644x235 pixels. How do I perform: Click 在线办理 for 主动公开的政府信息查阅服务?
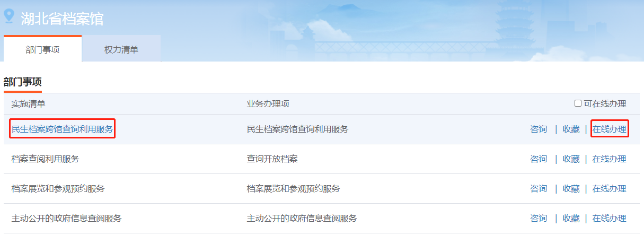point(609,218)
